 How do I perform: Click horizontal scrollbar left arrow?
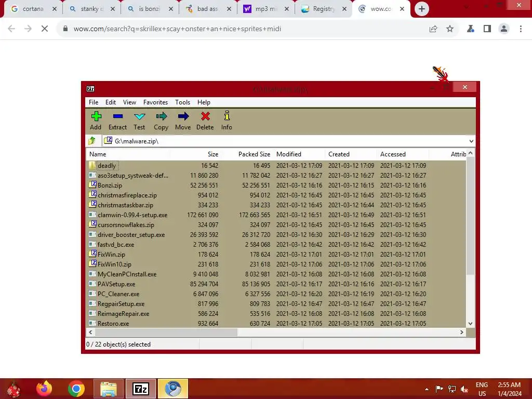pos(90,332)
